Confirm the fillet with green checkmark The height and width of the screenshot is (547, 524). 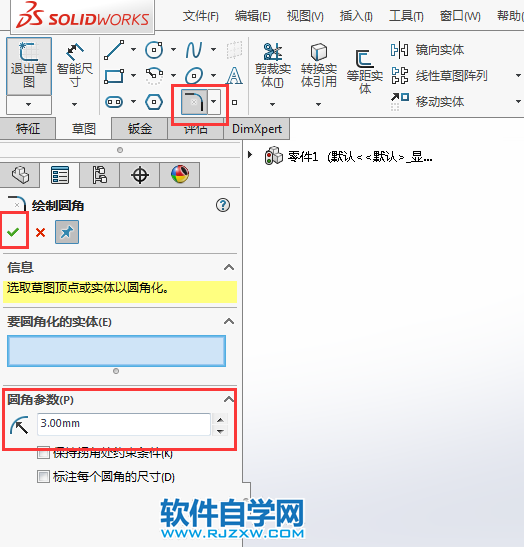[13, 232]
